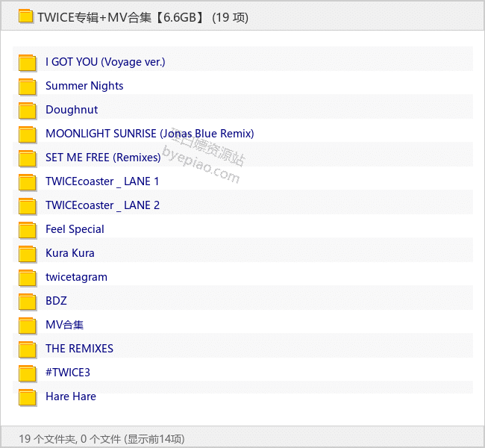
Task: Select THE REMIXES folder name
Action: 79,349
